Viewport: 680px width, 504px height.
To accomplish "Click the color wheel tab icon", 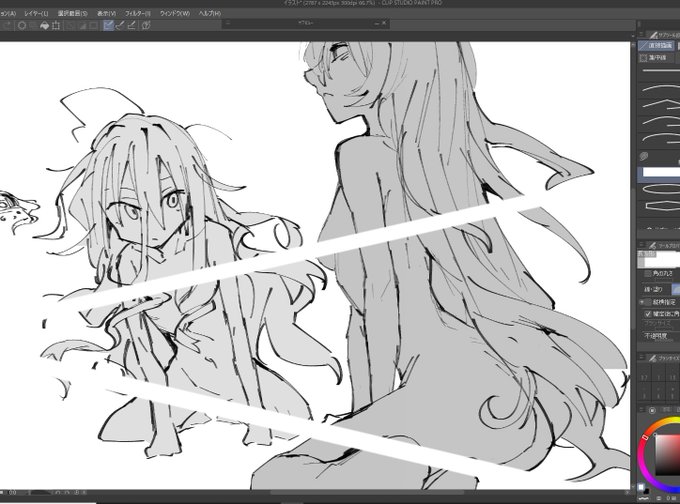I will click(652, 410).
